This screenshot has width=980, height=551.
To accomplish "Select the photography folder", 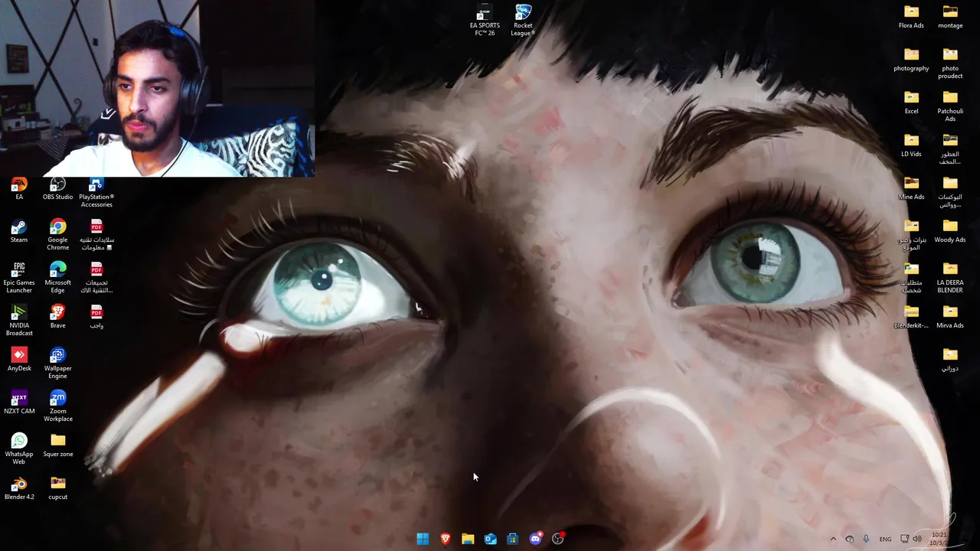I will 911,60.
